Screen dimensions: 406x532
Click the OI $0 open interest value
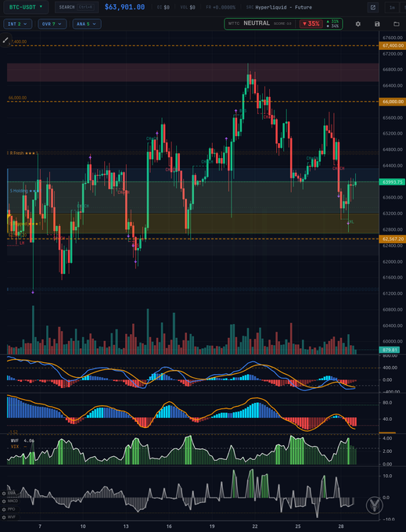pos(163,8)
